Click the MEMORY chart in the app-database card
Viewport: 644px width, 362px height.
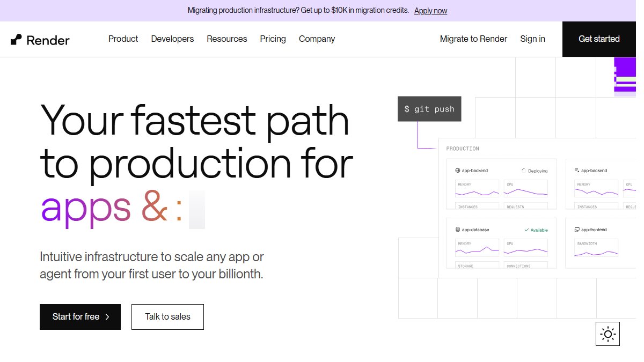pyautogui.click(x=477, y=248)
